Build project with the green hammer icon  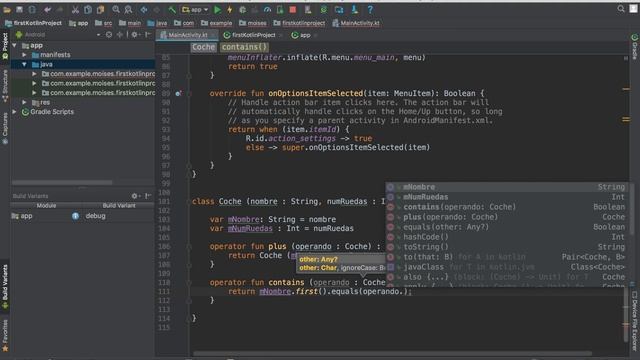tap(172, 9)
